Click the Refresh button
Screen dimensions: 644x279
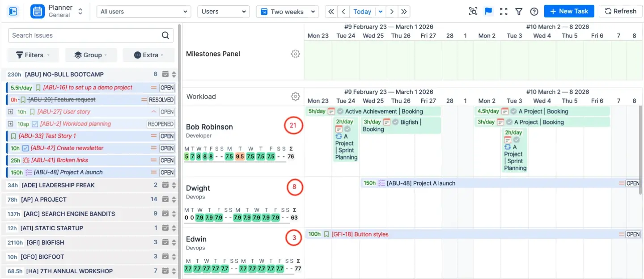click(x=620, y=11)
